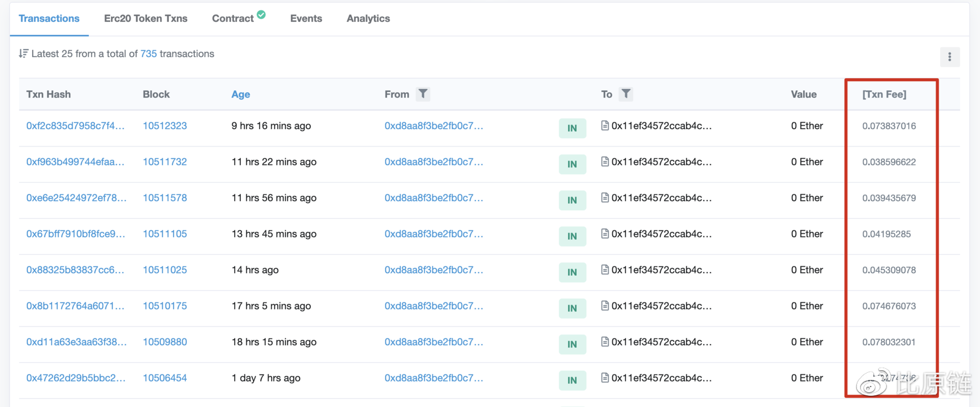Click the sort icon beside Latest 25
980x407 pixels.
click(23, 54)
